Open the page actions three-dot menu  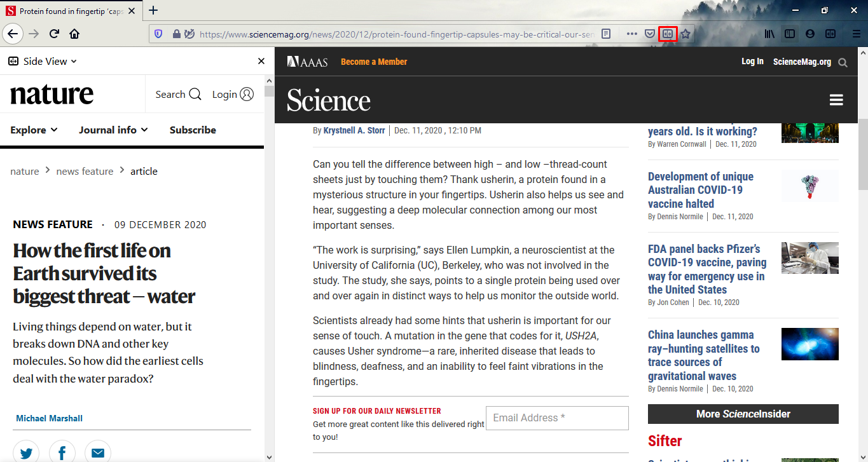(631, 34)
